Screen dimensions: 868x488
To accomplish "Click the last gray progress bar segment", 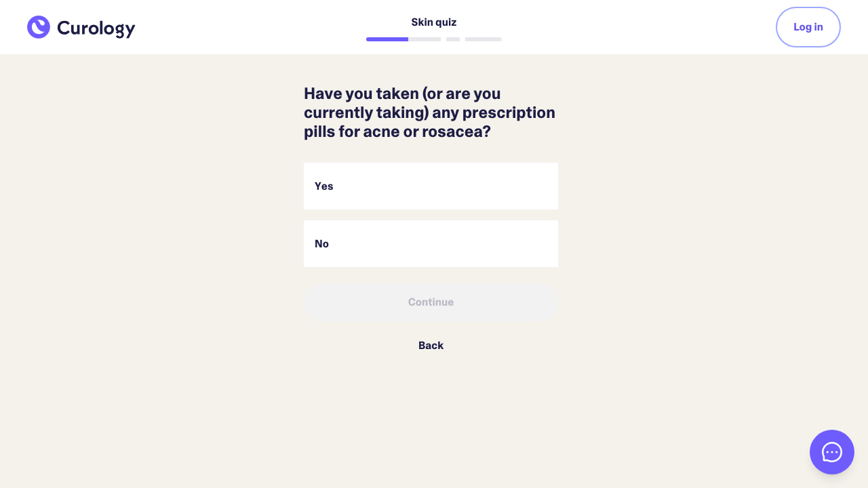I will pyautogui.click(x=484, y=39).
